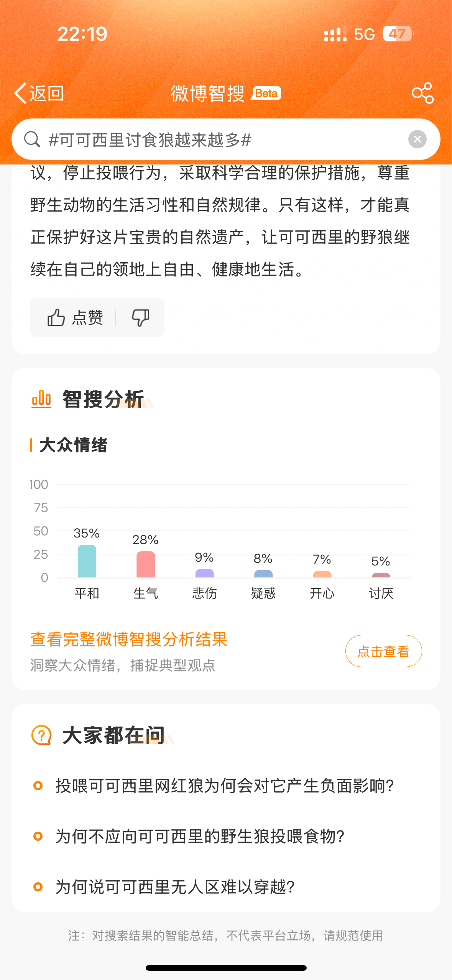Select the 平和 35% teal bar
This screenshot has height=980, width=452.
[87, 561]
